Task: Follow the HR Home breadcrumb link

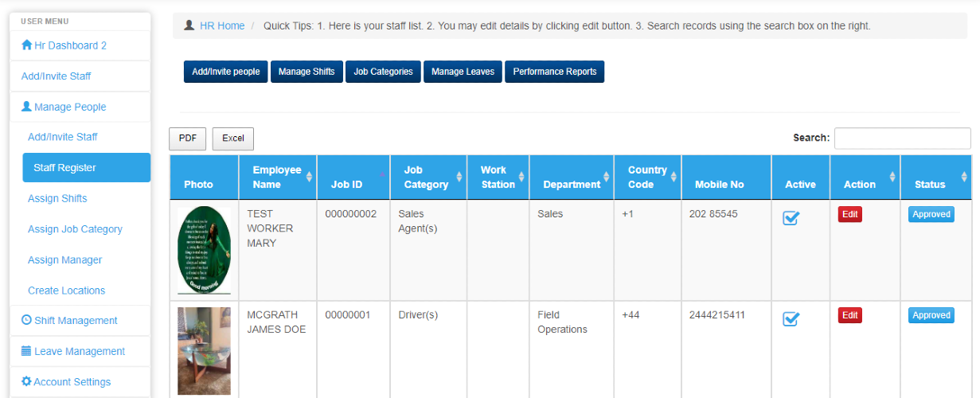Action: [x=222, y=25]
